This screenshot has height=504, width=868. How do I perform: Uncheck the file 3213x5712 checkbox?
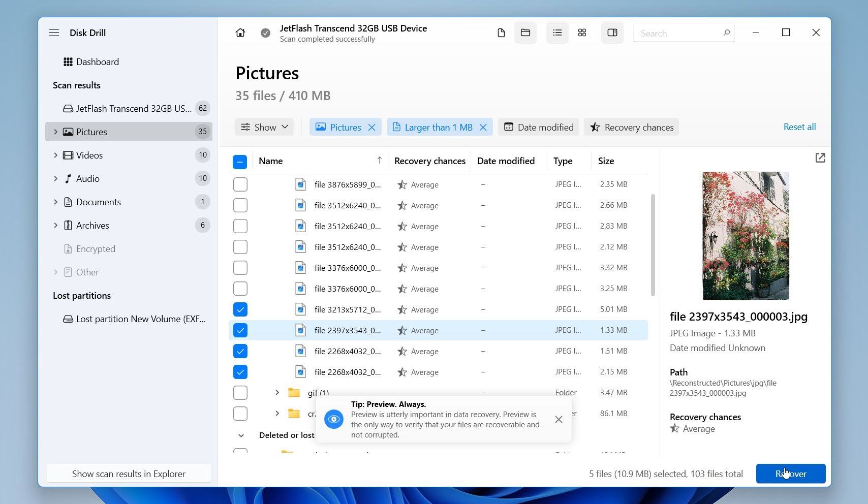(240, 309)
